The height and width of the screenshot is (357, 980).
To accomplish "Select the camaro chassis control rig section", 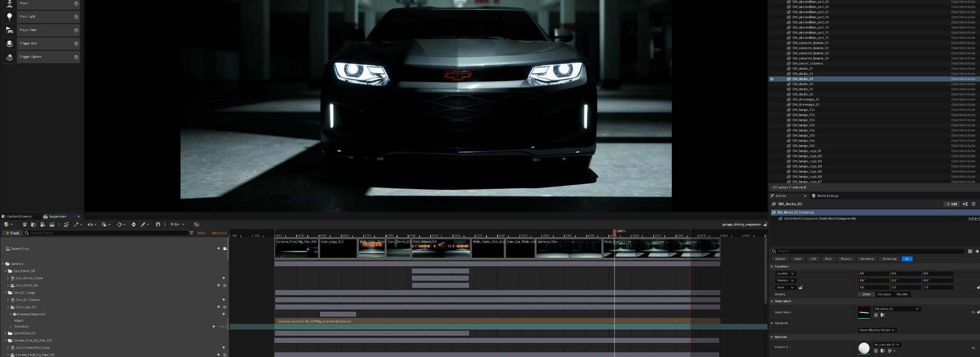I will click(x=498, y=321).
